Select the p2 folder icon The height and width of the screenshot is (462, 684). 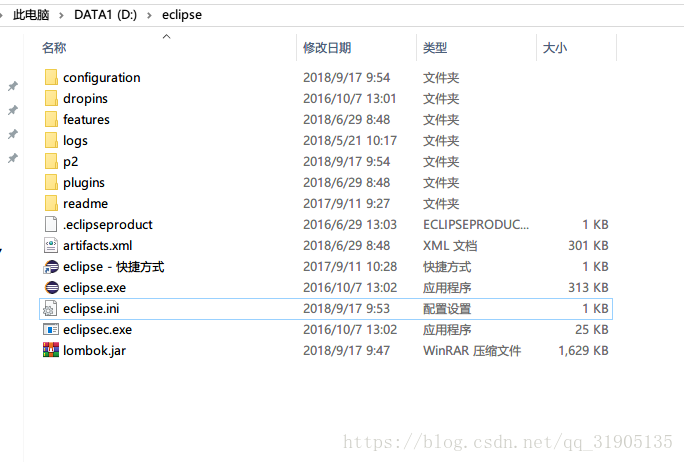coord(51,161)
